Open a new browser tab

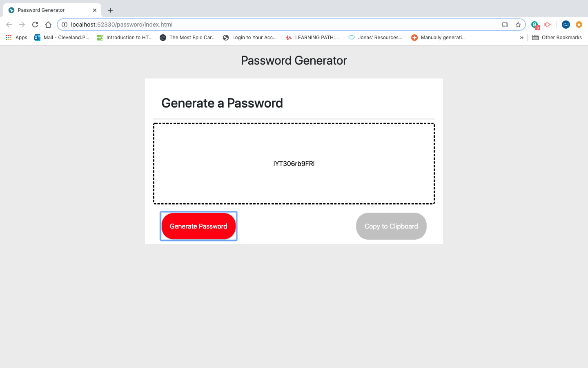109,10
